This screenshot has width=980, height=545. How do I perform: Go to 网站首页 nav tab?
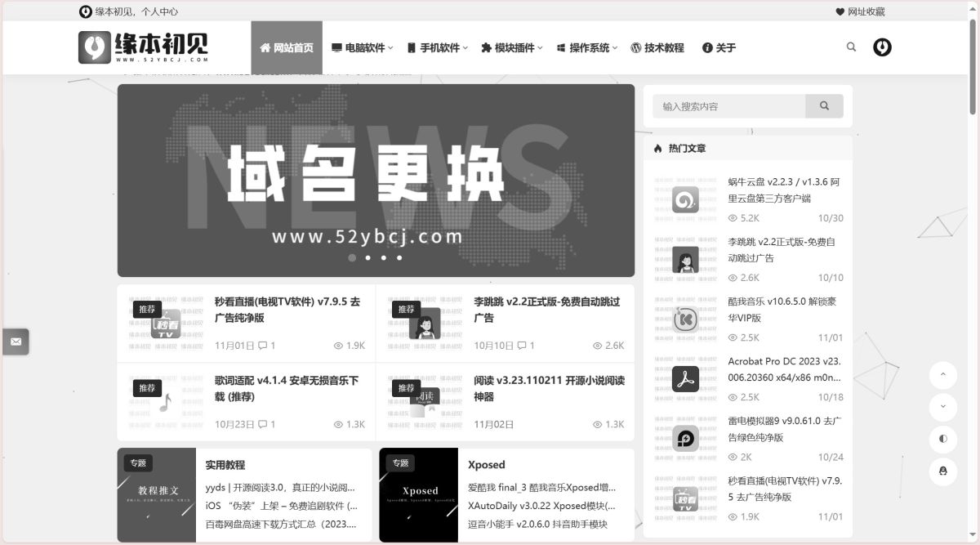pyautogui.click(x=287, y=48)
